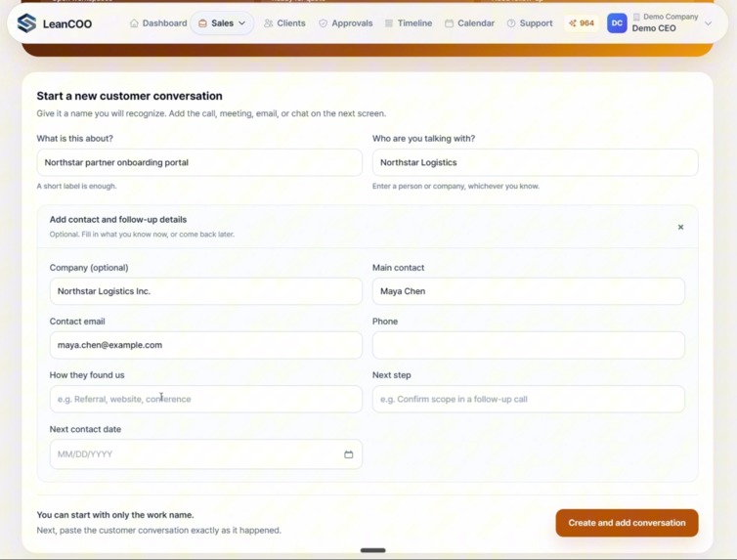Click the 'A short label is enough.' hint

click(x=76, y=186)
